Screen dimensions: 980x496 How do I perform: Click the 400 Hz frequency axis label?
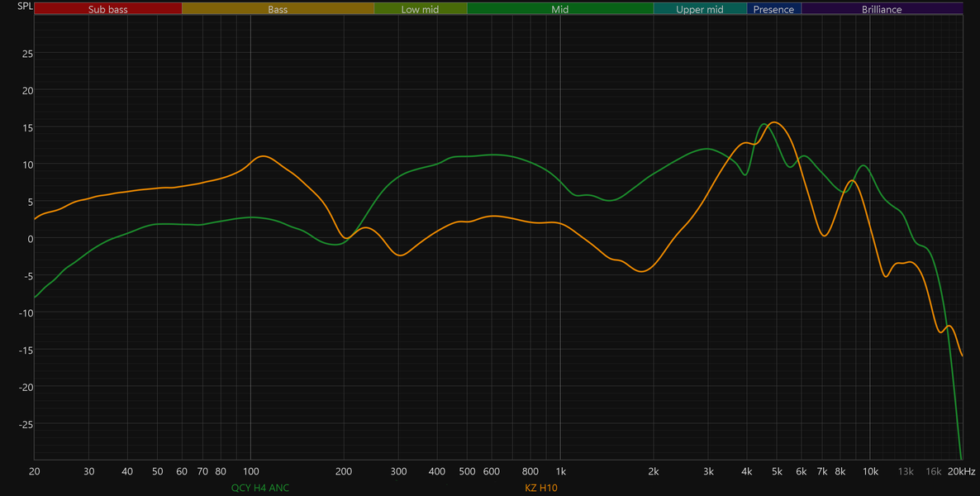(437, 471)
